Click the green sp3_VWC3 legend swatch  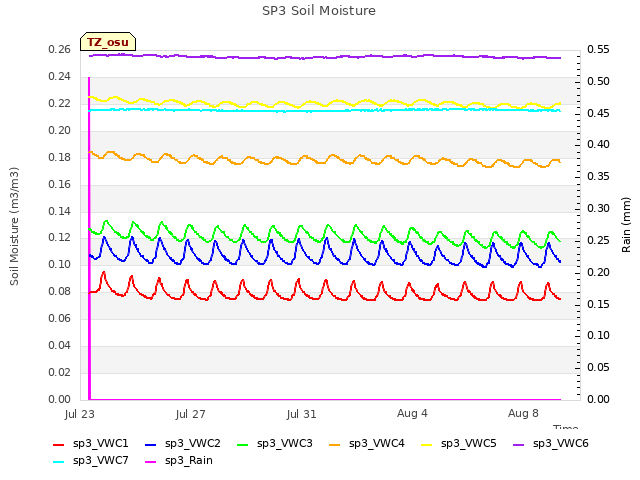[x=243, y=444]
